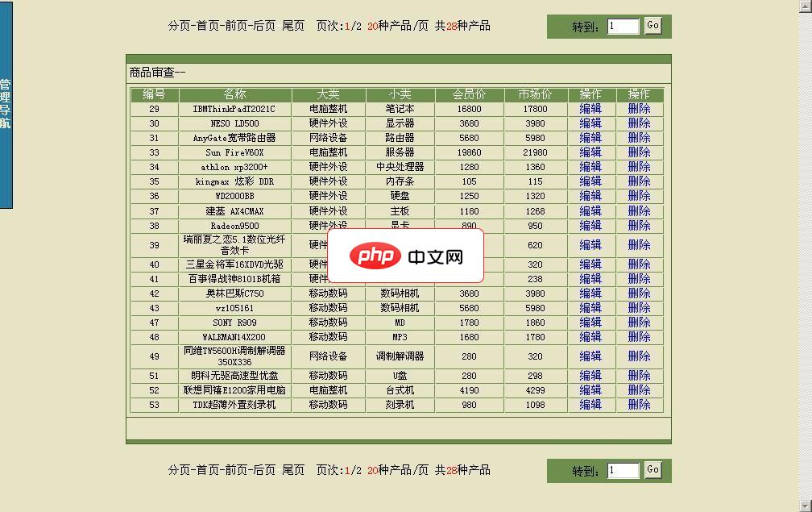The image size is (812, 512).
Task: Edit the AnyGate宽带路由器 entry
Action: click(x=590, y=138)
